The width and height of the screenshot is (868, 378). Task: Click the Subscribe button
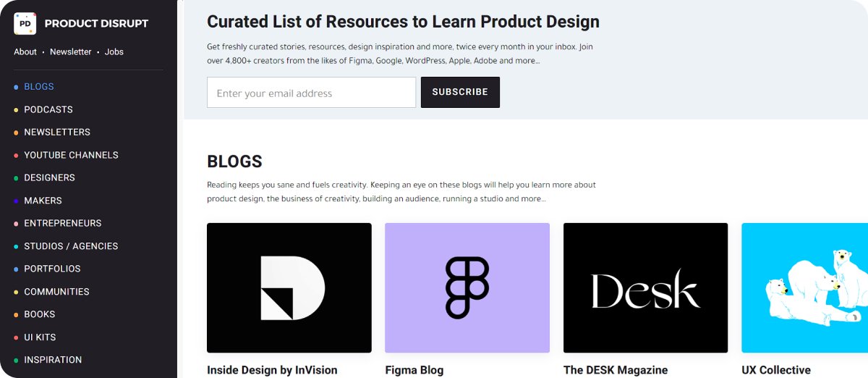(x=460, y=92)
